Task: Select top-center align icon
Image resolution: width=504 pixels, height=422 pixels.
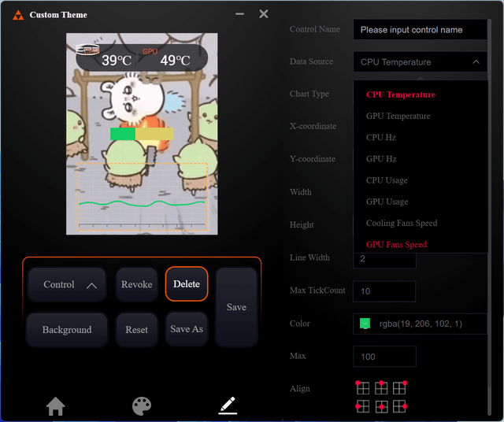Action: (381, 388)
